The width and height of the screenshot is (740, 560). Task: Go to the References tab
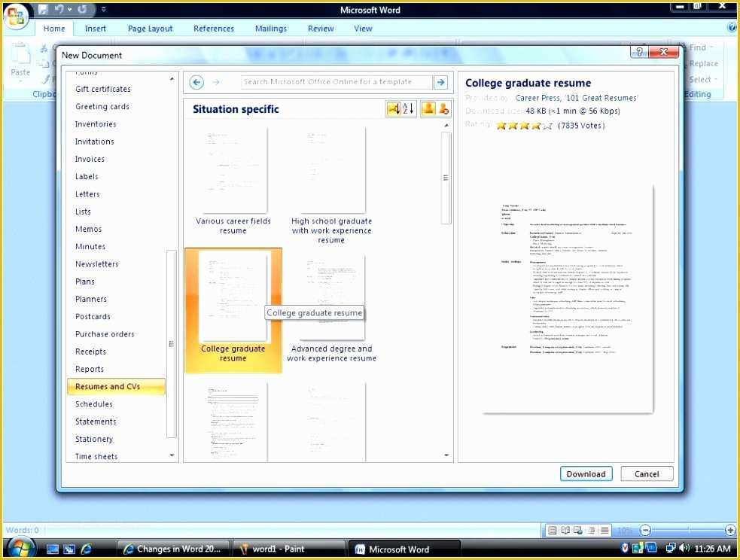coord(213,29)
